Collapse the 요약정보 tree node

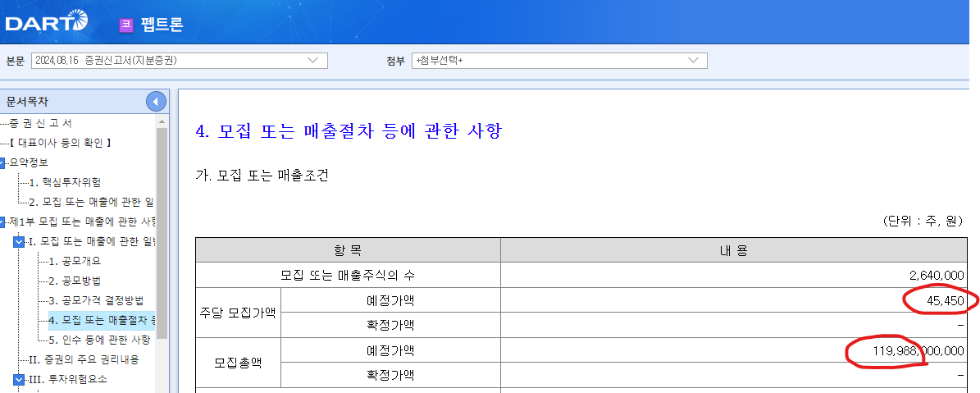(2, 163)
